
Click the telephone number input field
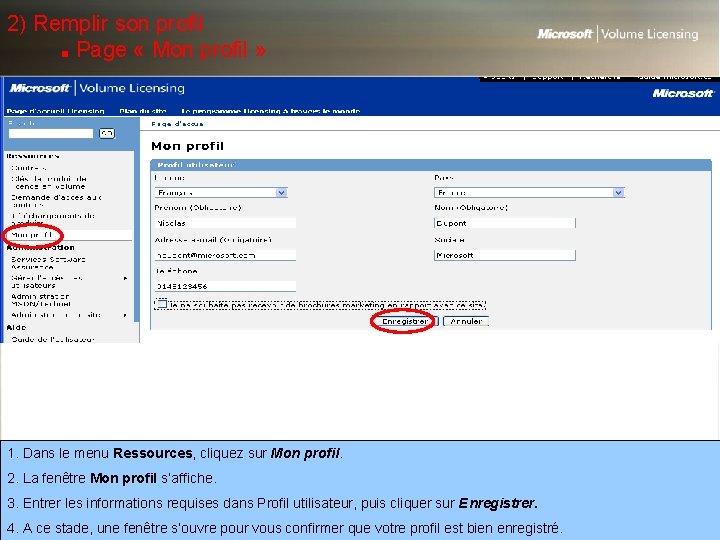point(225,287)
